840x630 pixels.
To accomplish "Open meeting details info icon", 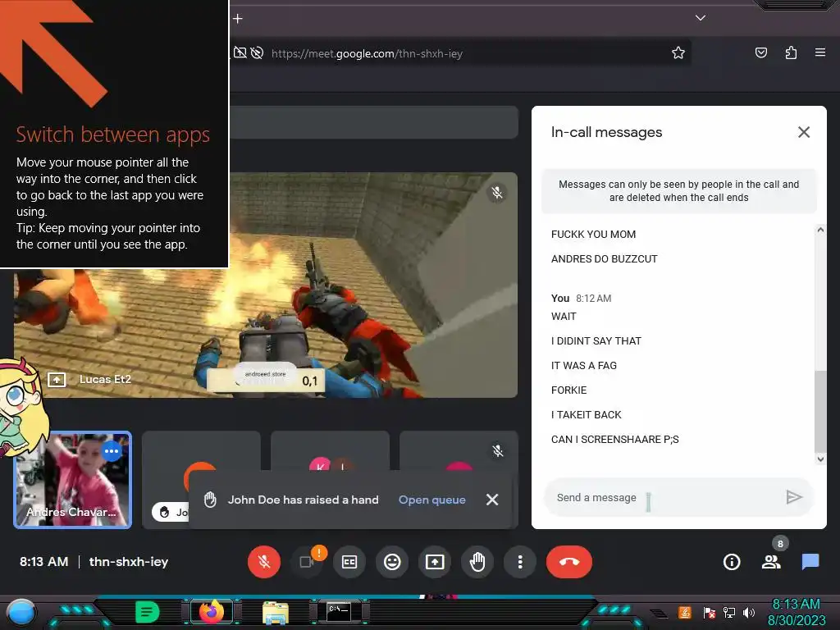I will [x=732, y=562].
